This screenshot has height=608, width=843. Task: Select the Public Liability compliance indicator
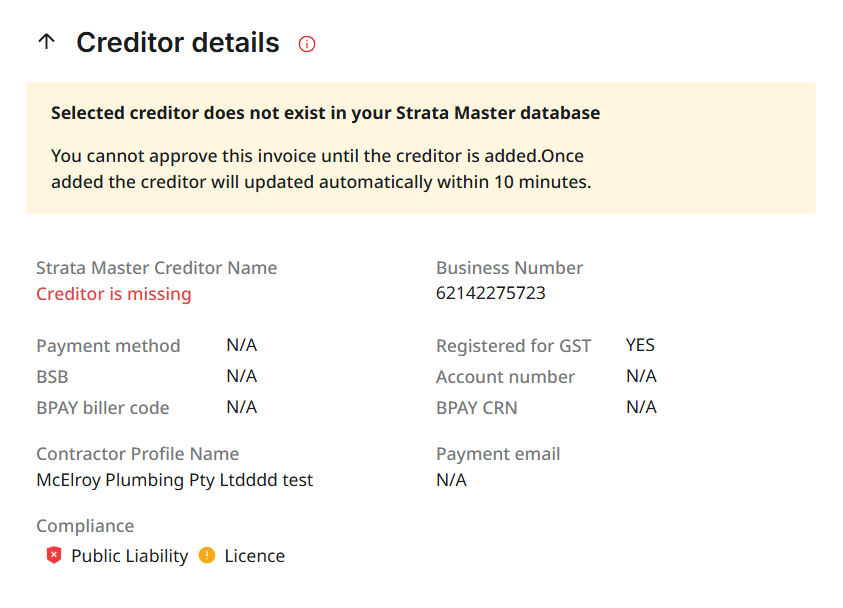pyautogui.click(x=120, y=555)
